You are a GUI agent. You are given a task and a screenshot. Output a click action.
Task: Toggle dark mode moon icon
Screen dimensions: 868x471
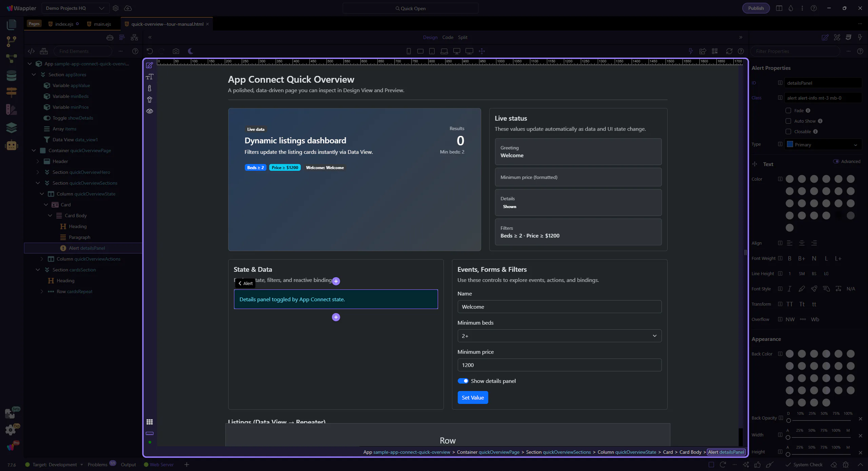click(191, 51)
